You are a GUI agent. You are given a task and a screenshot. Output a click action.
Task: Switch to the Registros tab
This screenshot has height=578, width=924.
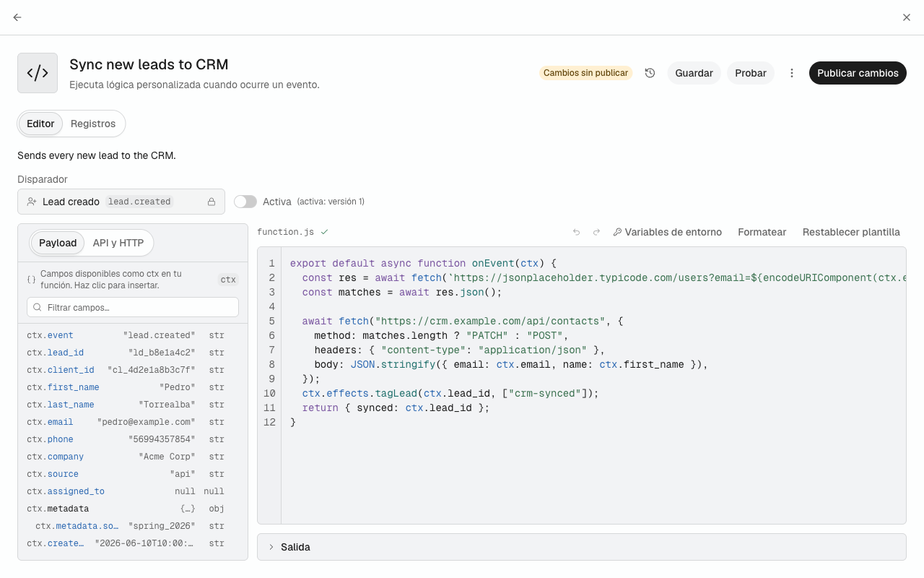(x=93, y=124)
